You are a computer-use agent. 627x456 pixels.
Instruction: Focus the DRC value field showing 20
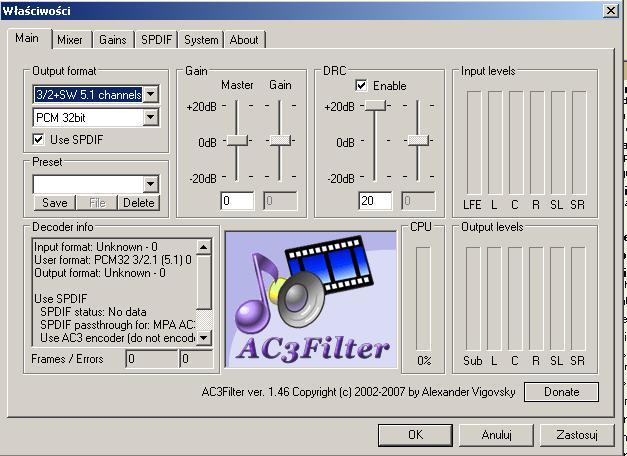(x=375, y=201)
